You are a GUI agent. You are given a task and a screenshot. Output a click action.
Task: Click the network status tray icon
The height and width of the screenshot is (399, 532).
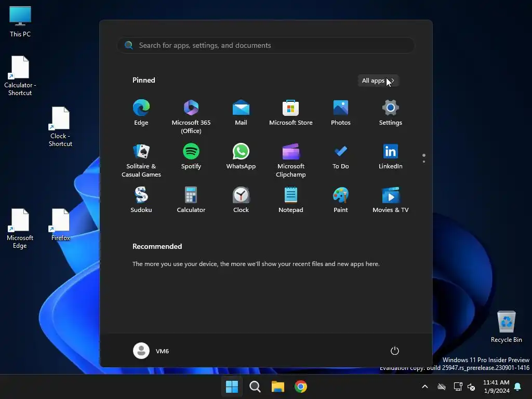458,387
